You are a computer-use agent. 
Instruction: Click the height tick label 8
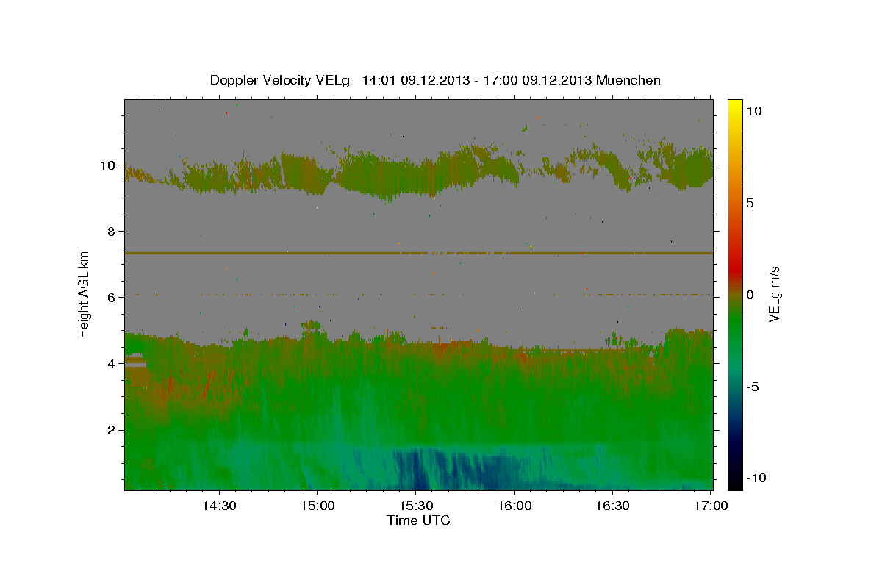tap(111, 232)
